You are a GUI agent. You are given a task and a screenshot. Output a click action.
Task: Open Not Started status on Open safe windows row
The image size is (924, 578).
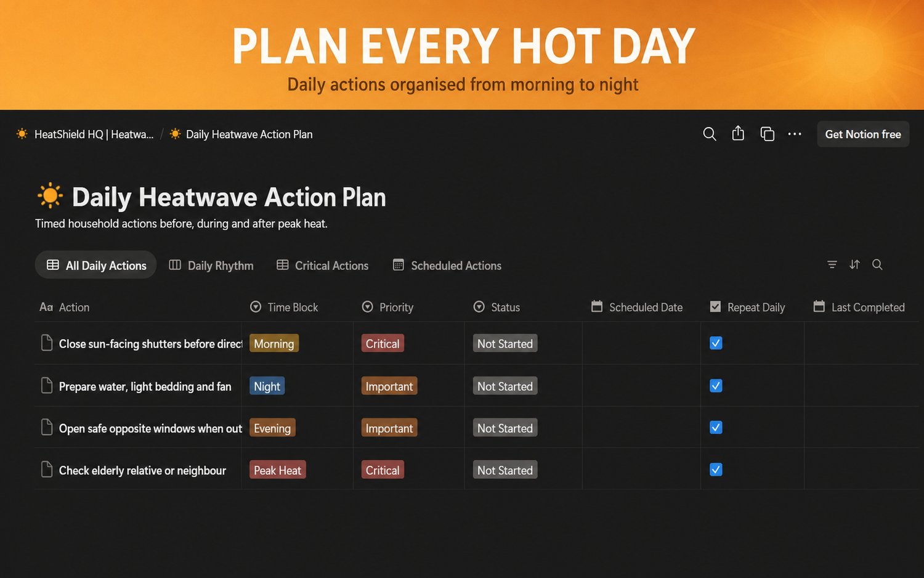tap(505, 428)
